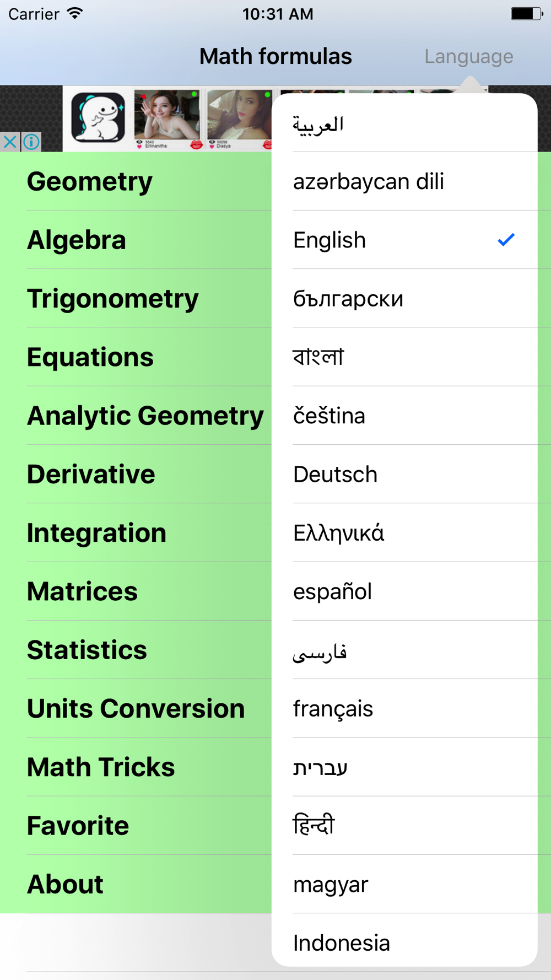View the Favorite formulas list
The width and height of the screenshot is (551, 980).
click(136, 825)
